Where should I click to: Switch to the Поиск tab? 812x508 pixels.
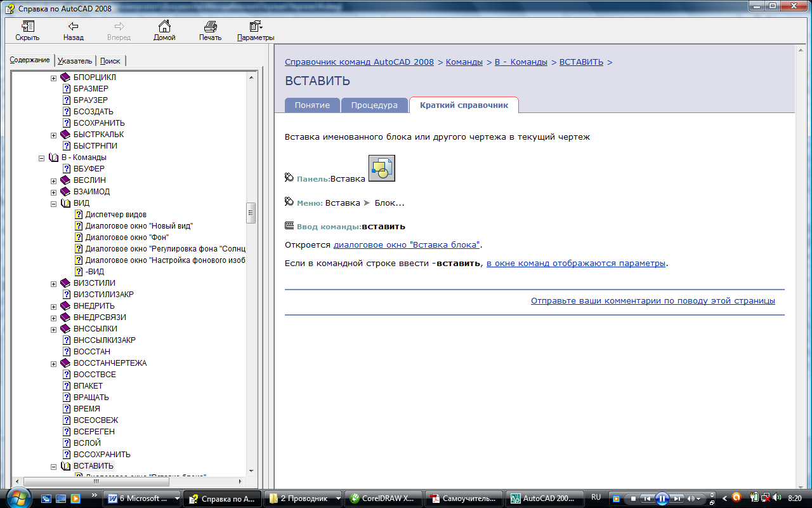pyautogui.click(x=110, y=61)
